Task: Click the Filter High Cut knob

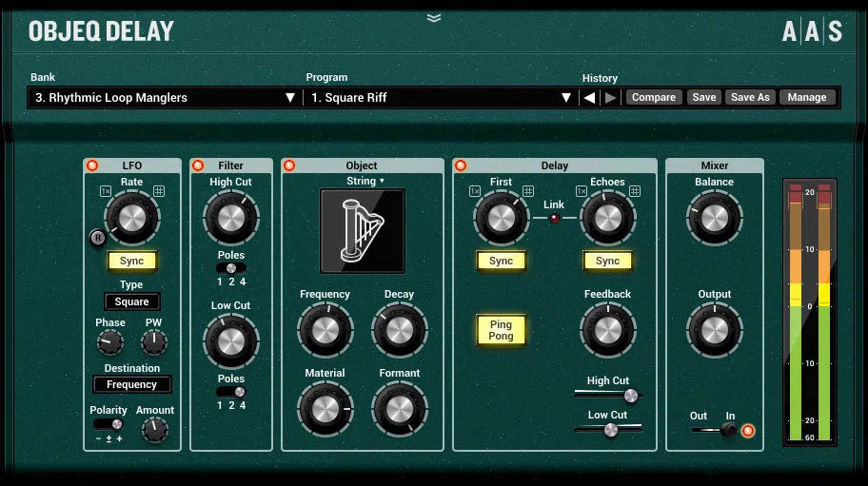Action: [x=231, y=218]
